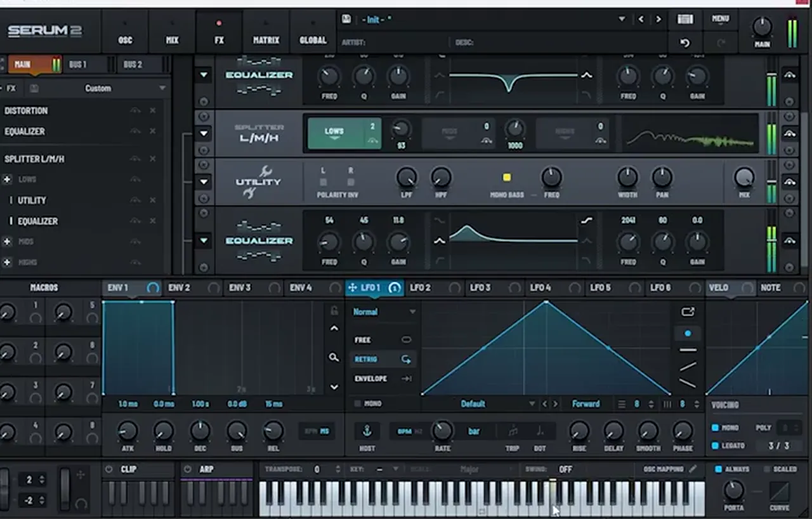Open the Normal LFO mode dropdown
This screenshot has height=519, width=812.
(384, 312)
